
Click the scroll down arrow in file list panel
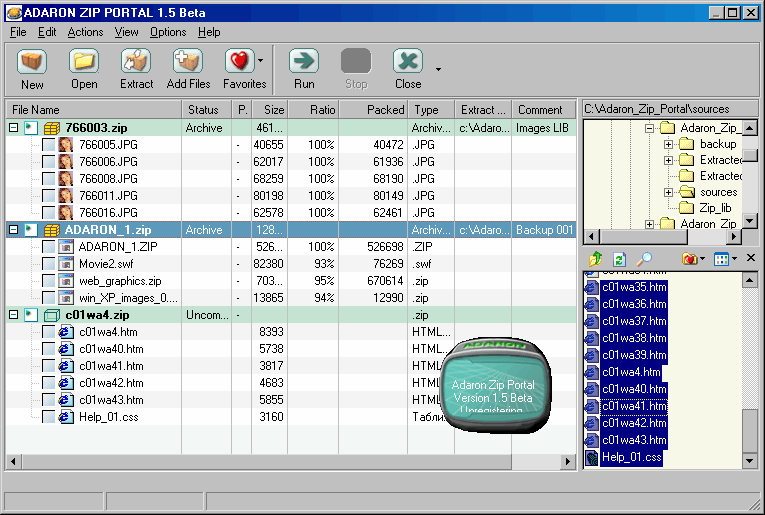[x=749, y=460]
